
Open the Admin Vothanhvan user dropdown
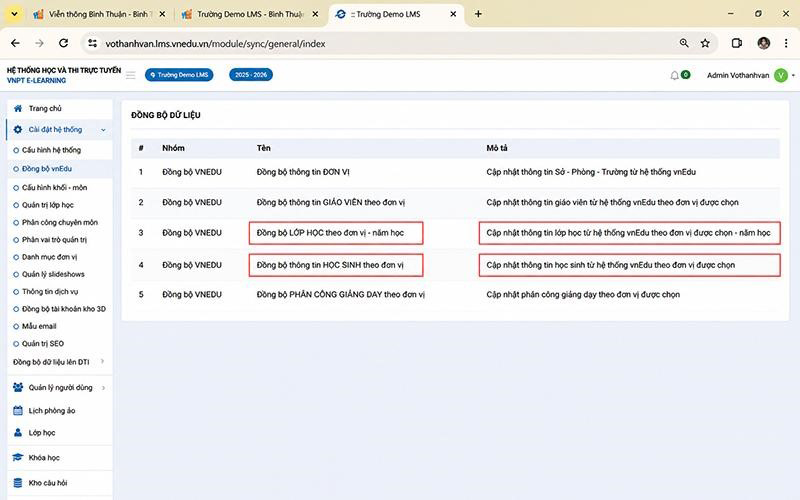750,76
